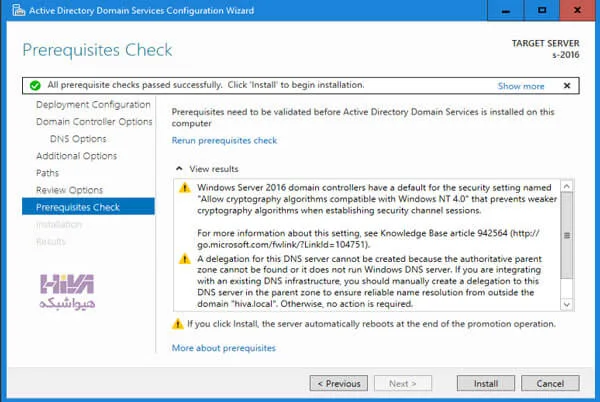Image resolution: width=600 pixels, height=402 pixels.
Task: Collapse the View results section
Action: coord(179,169)
